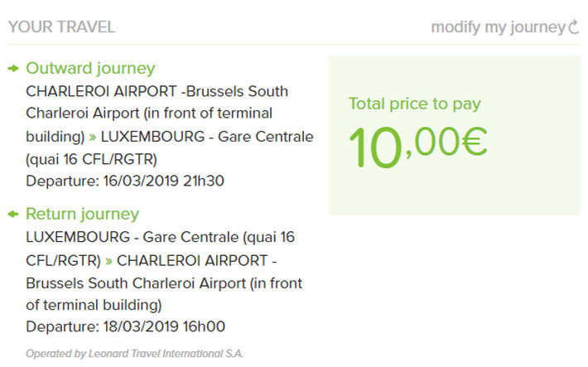Image resolution: width=588 pixels, height=367 pixels.
Task: Click the green Outward journey arrow icon
Action: coord(14,69)
